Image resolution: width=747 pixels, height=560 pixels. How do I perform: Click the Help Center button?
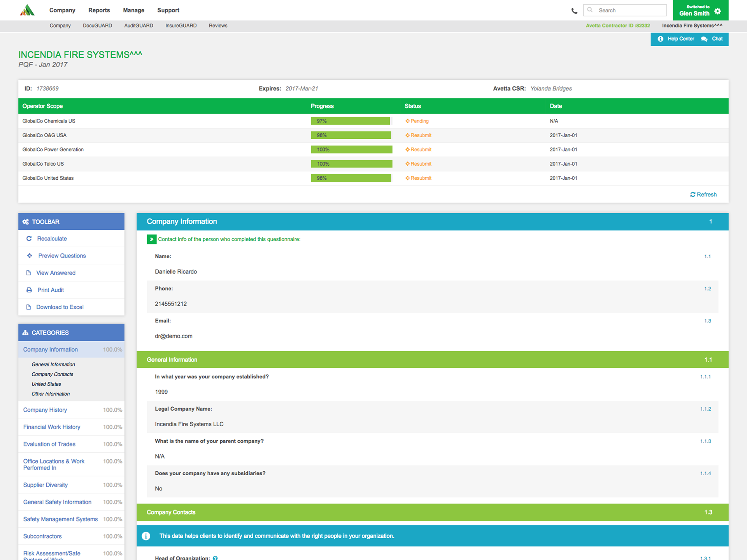point(676,39)
